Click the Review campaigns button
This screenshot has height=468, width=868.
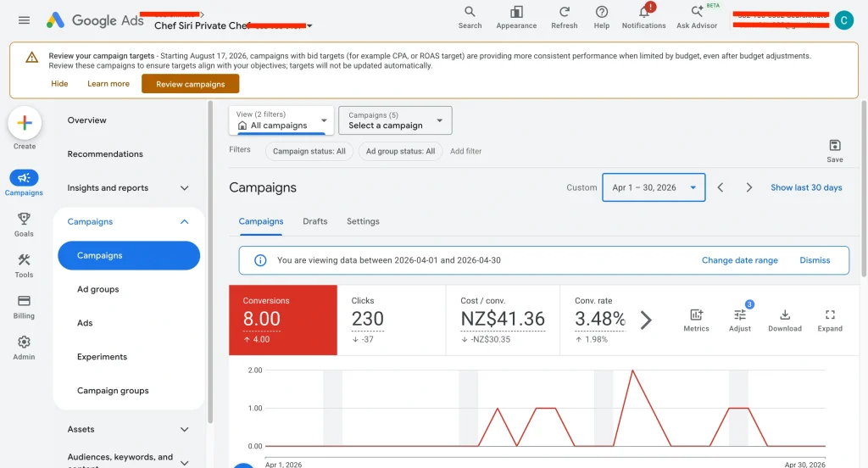pyautogui.click(x=191, y=84)
